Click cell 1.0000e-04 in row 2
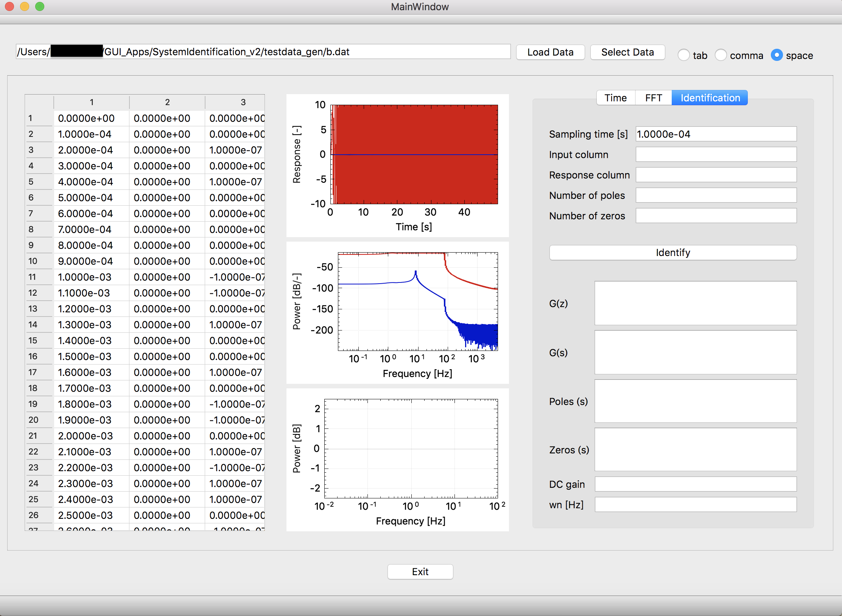Image resolution: width=842 pixels, height=616 pixels. [x=92, y=134]
